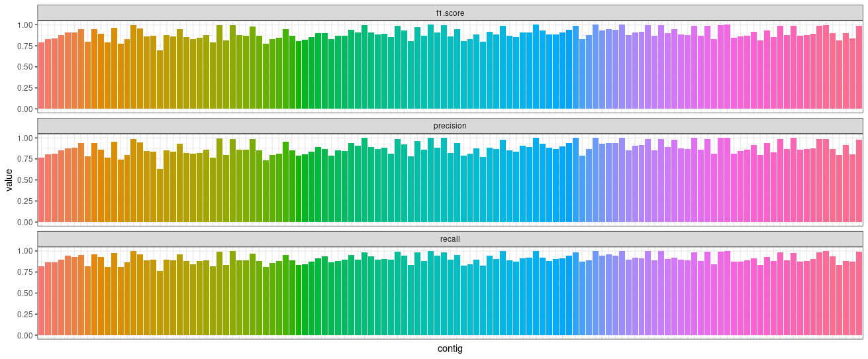Click the 0.75 tick label in precision panel

click(x=24, y=160)
